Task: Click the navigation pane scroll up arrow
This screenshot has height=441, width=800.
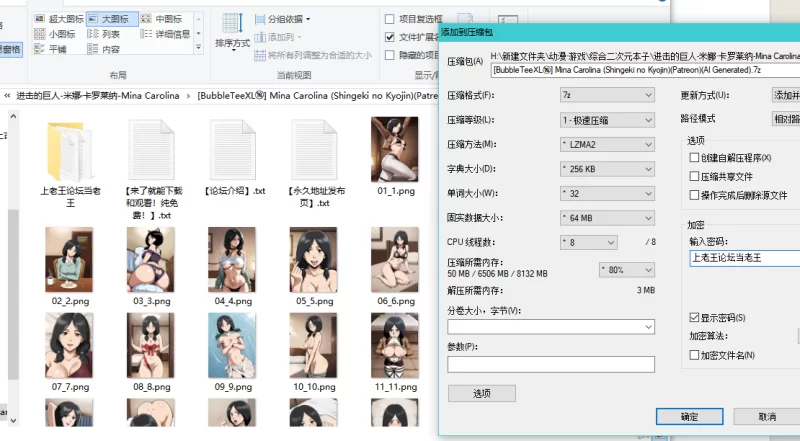Action: coord(13,116)
